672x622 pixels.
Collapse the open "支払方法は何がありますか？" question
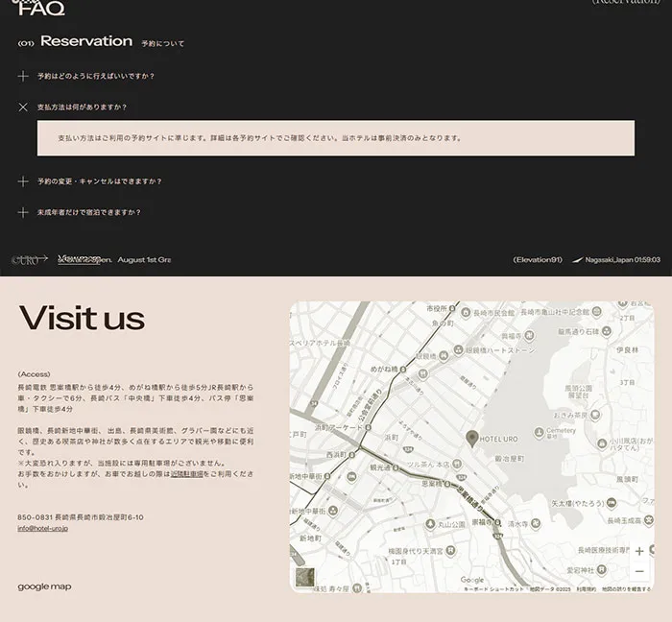(x=23, y=108)
